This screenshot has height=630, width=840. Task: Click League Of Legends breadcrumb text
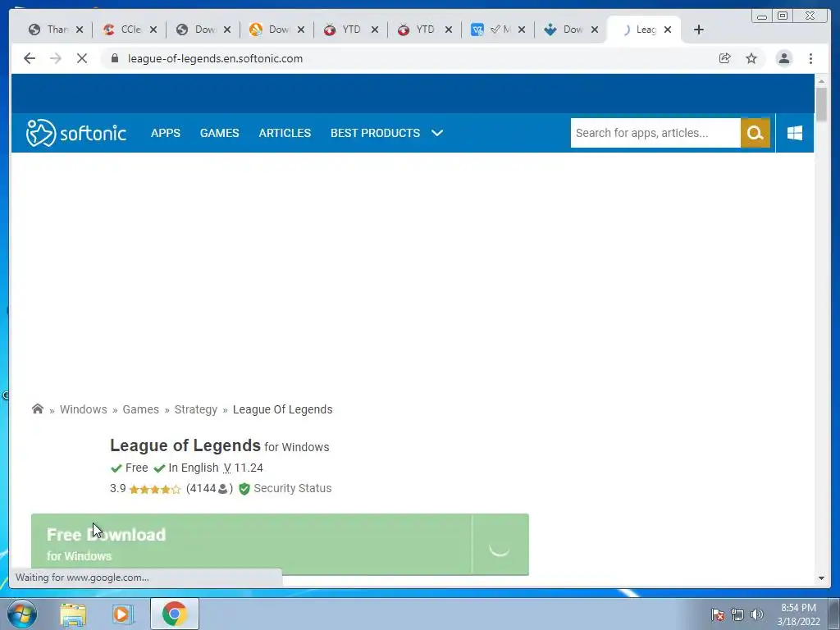pos(283,409)
